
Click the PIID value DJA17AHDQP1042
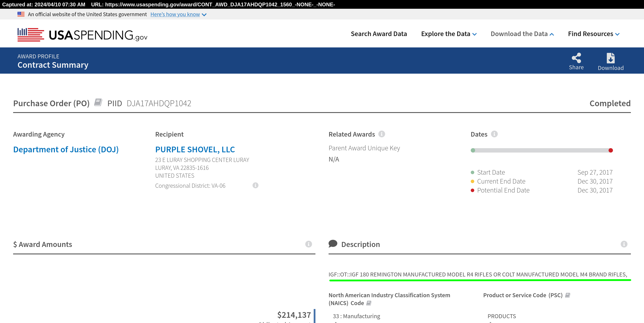coord(159,103)
